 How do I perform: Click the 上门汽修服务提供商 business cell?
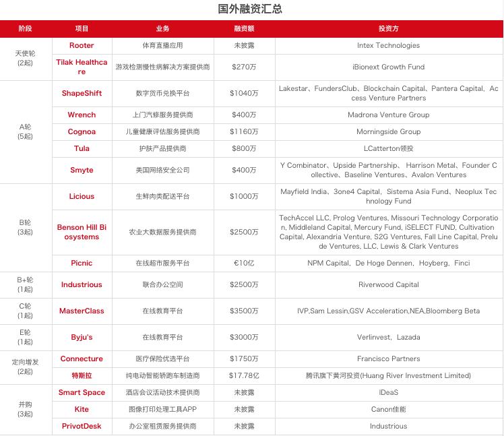[162, 115]
